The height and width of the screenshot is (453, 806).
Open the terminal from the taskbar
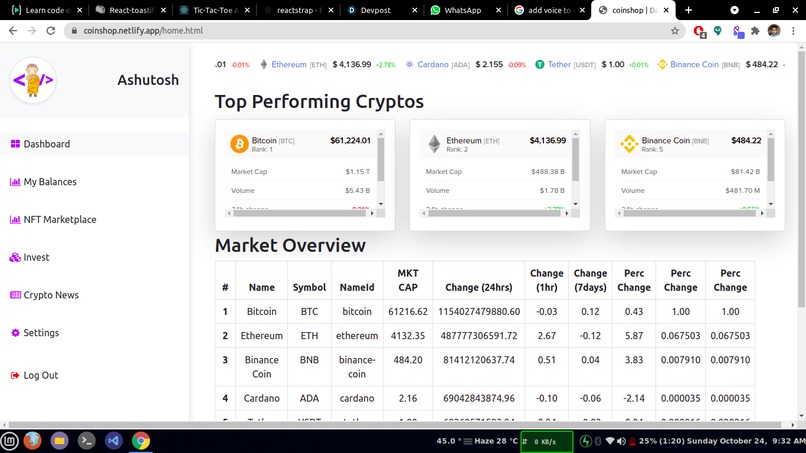point(86,441)
